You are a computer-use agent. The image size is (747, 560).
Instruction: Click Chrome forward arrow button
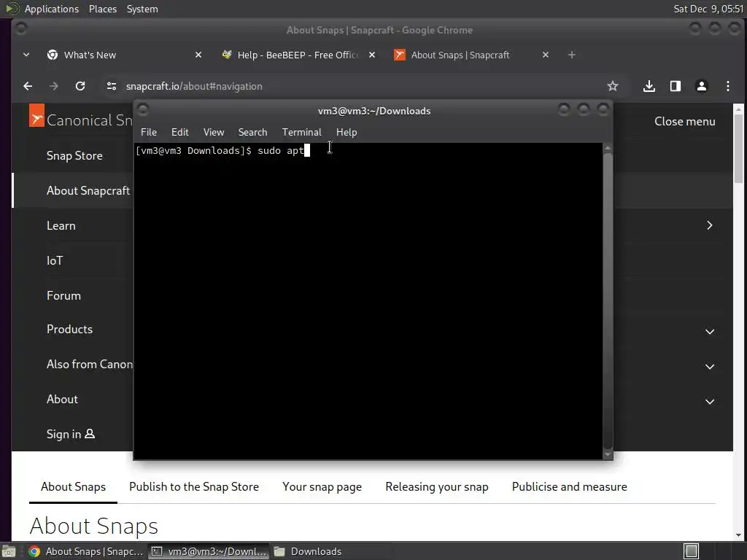pyautogui.click(x=54, y=86)
